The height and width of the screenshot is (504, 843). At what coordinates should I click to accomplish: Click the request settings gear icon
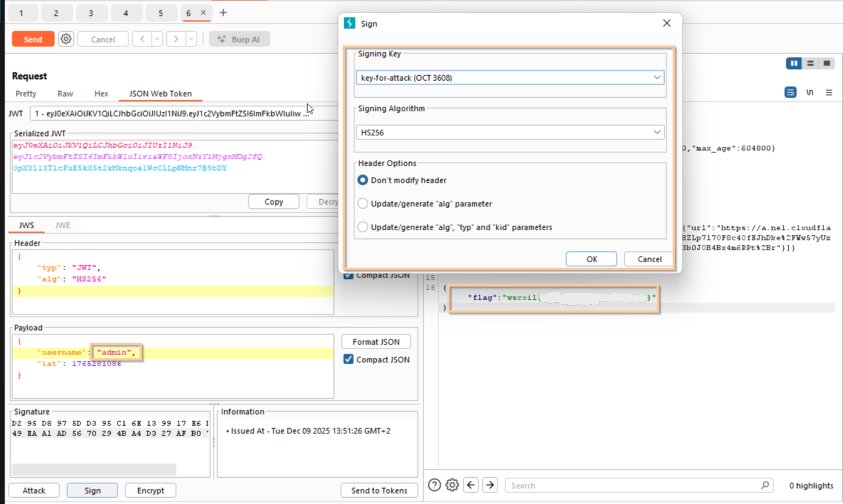click(66, 39)
